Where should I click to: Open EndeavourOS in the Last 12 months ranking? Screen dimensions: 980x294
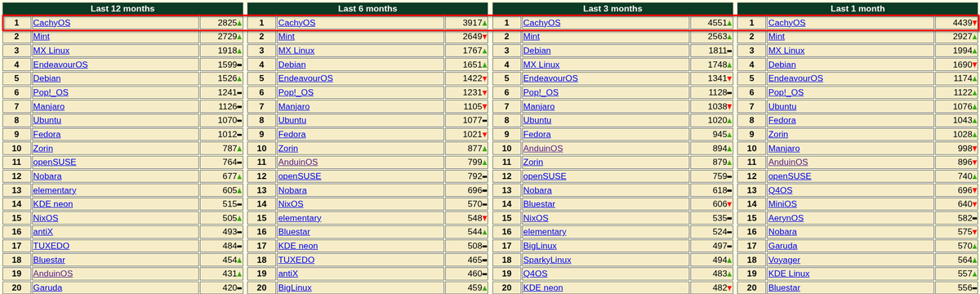pos(60,65)
